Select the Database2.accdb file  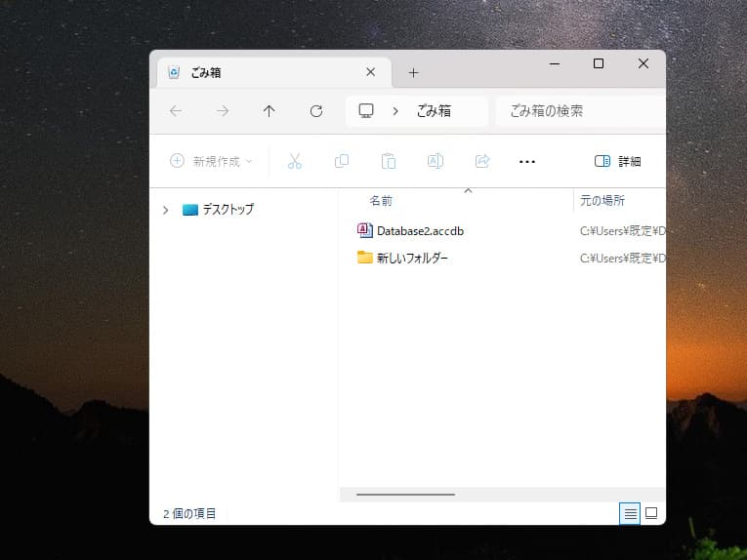pos(420,230)
